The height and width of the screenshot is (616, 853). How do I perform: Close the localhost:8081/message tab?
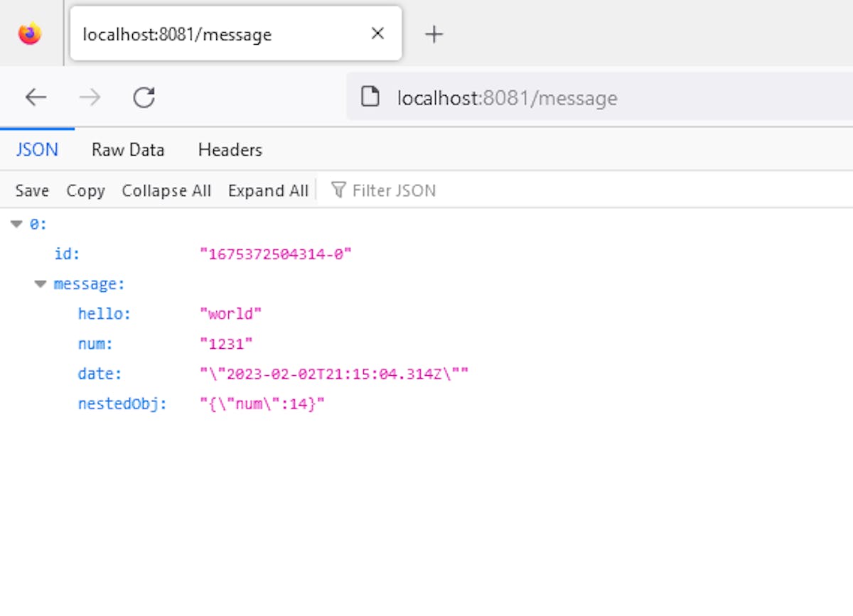(x=377, y=33)
